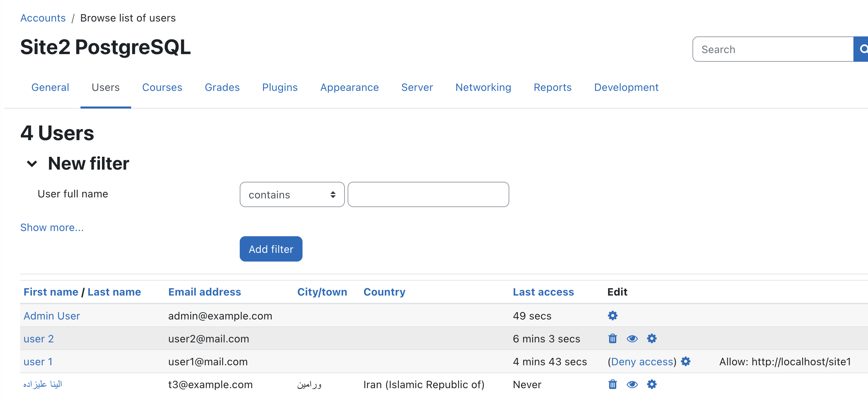Click the Never last access value

coord(527,384)
